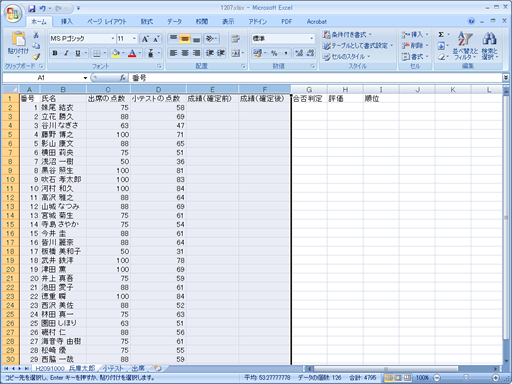Click the Office button orb
Screen dimensions: 512x384
click(x=13, y=13)
